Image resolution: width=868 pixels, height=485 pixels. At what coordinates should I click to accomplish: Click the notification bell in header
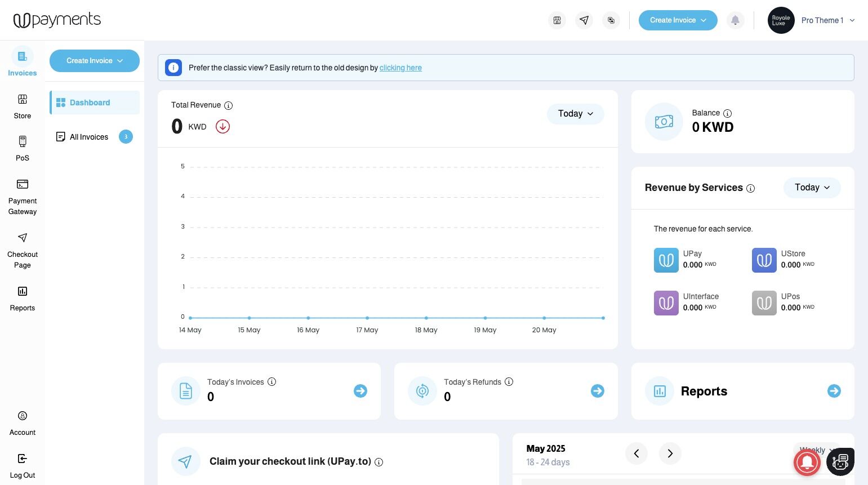[x=735, y=20]
